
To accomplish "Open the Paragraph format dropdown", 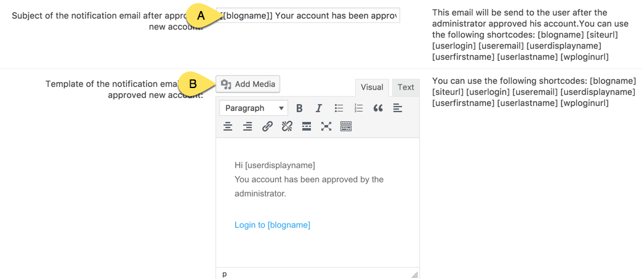I will [x=253, y=108].
